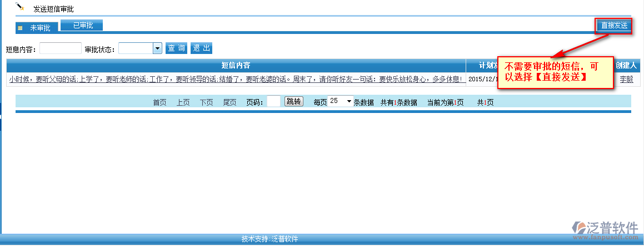Click the 短信内容 column header
The width and height of the screenshot is (644, 246).
pos(236,66)
